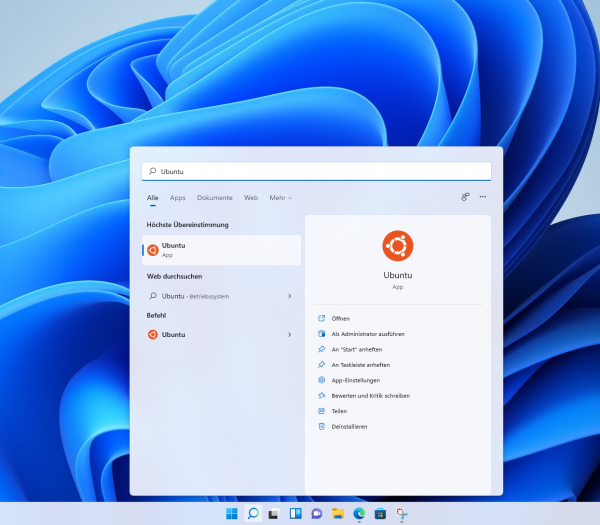The image size is (600, 525).
Task: Click the Ubuntu icon under Befehl section
Action: pos(153,334)
